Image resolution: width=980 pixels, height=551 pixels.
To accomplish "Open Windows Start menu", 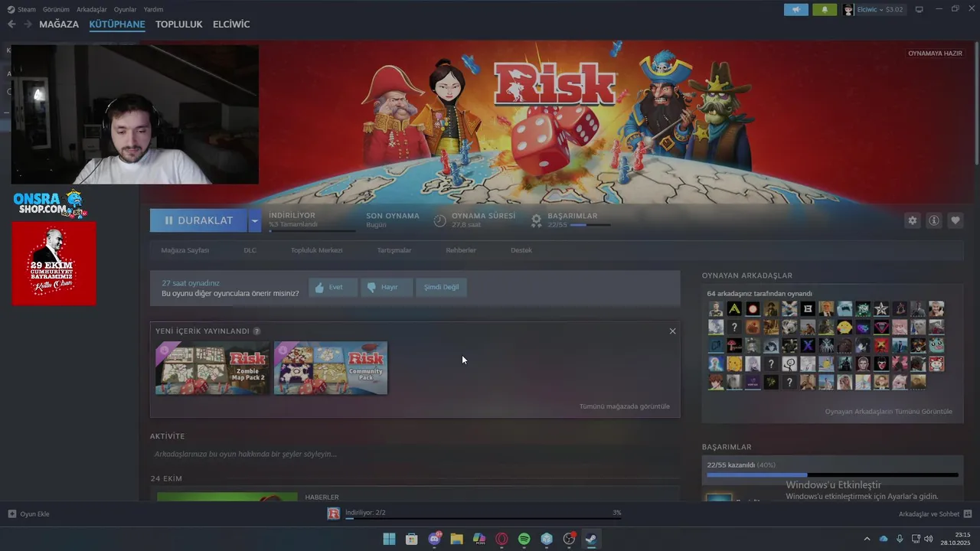I will (389, 539).
